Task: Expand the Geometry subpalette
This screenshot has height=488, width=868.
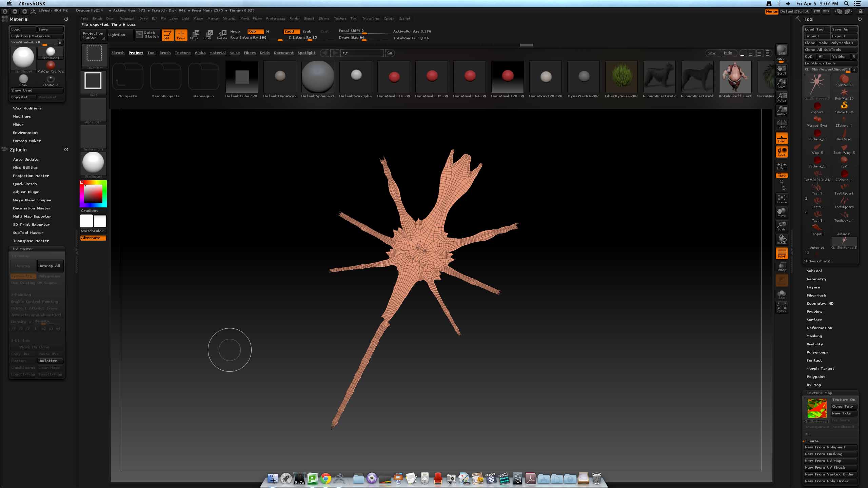Action: (816, 279)
